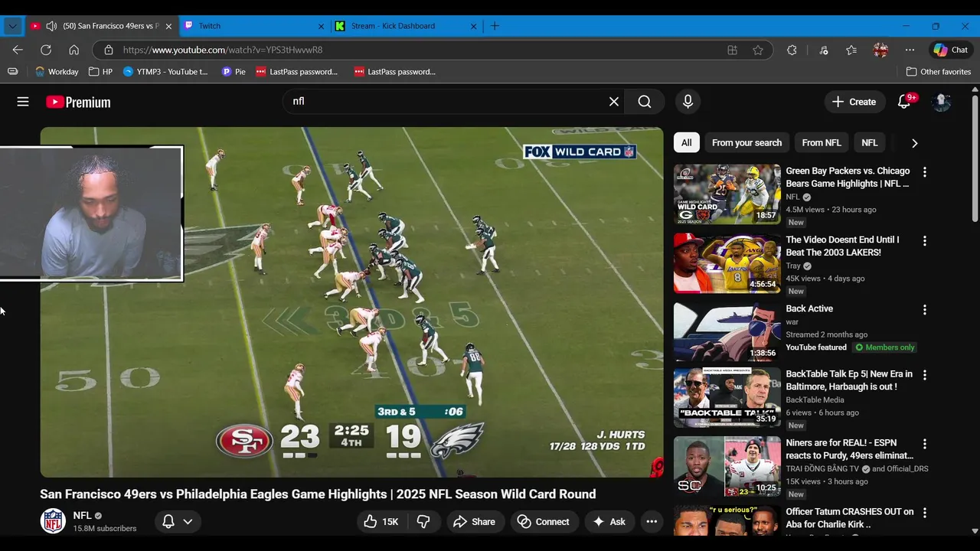Image resolution: width=980 pixels, height=551 pixels.
Task: Open the browser profile avatar
Action: point(880,50)
